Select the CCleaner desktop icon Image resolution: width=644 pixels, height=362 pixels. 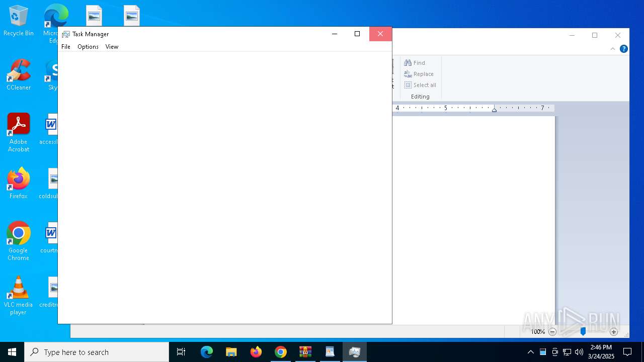point(19,75)
